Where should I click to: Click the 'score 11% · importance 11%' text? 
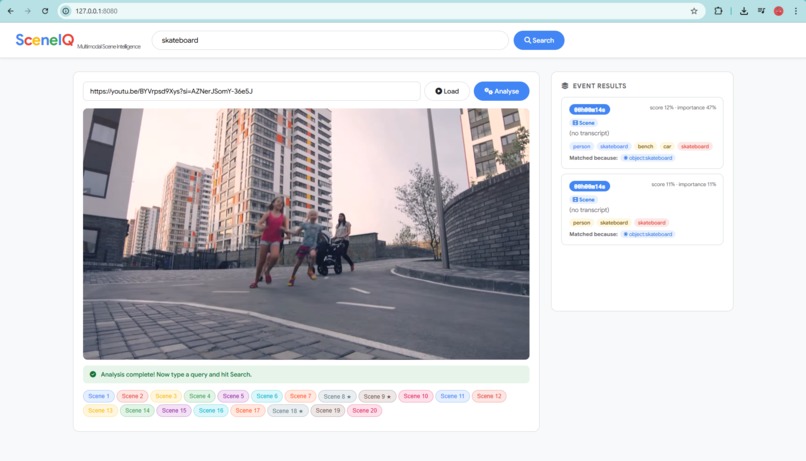click(x=684, y=184)
